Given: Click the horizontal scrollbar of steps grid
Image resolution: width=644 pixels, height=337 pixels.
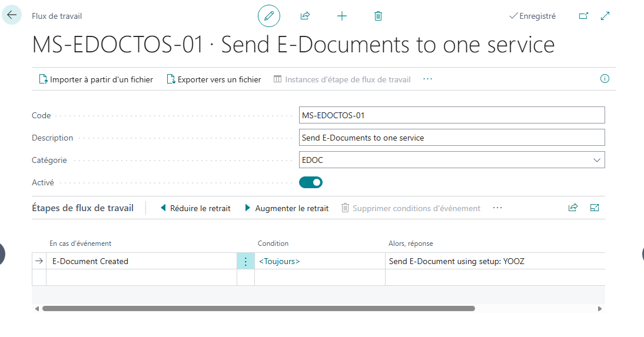Looking at the screenshot, I should click(x=258, y=308).
